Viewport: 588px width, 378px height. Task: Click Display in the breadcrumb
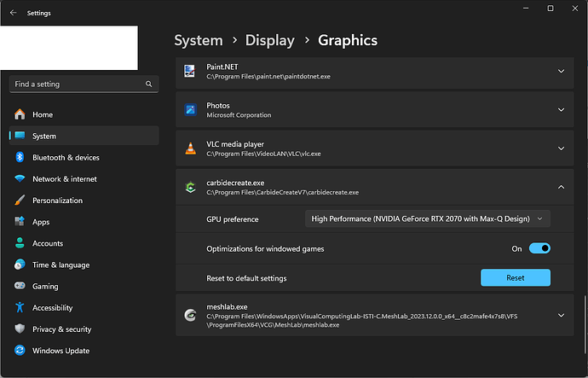(269, 40)
